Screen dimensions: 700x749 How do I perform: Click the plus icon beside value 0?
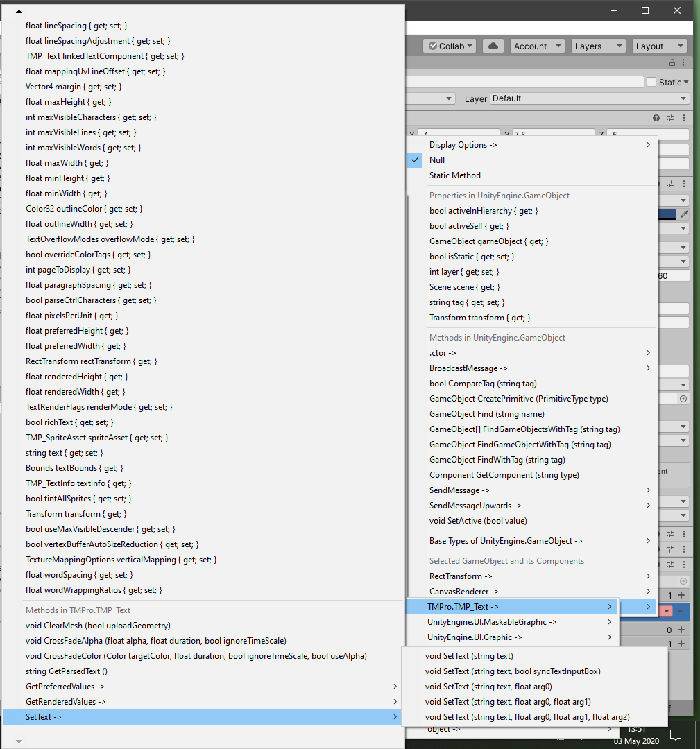[x=681, y=630]
